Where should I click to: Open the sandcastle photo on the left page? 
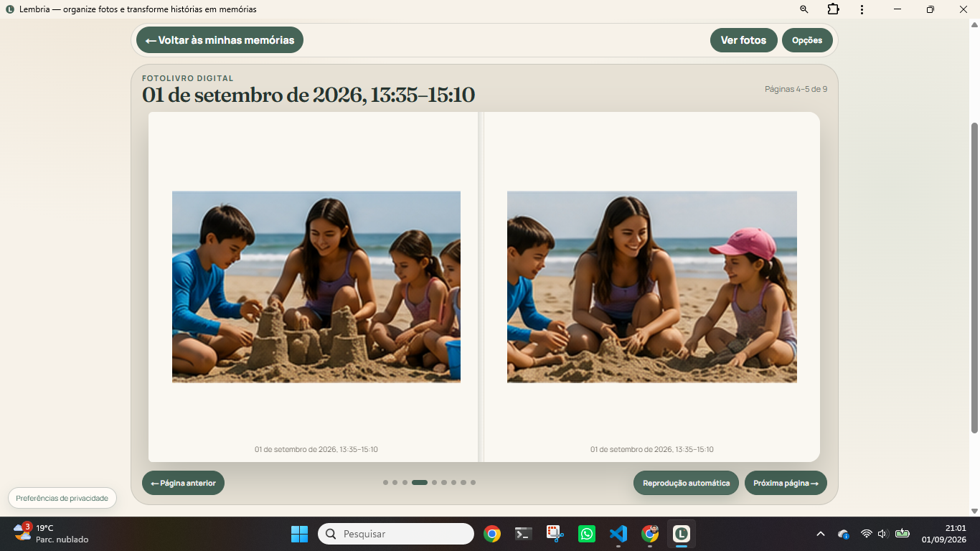point(316,287)
